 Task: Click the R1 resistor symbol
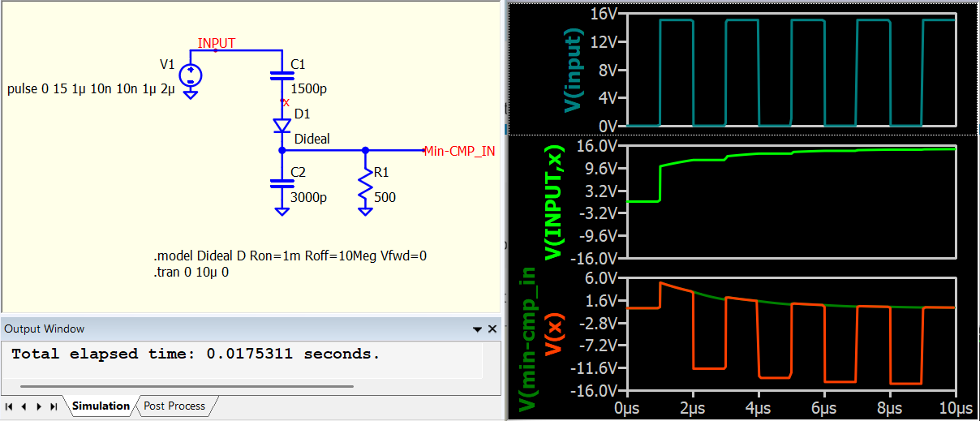(x=365, y=185)
